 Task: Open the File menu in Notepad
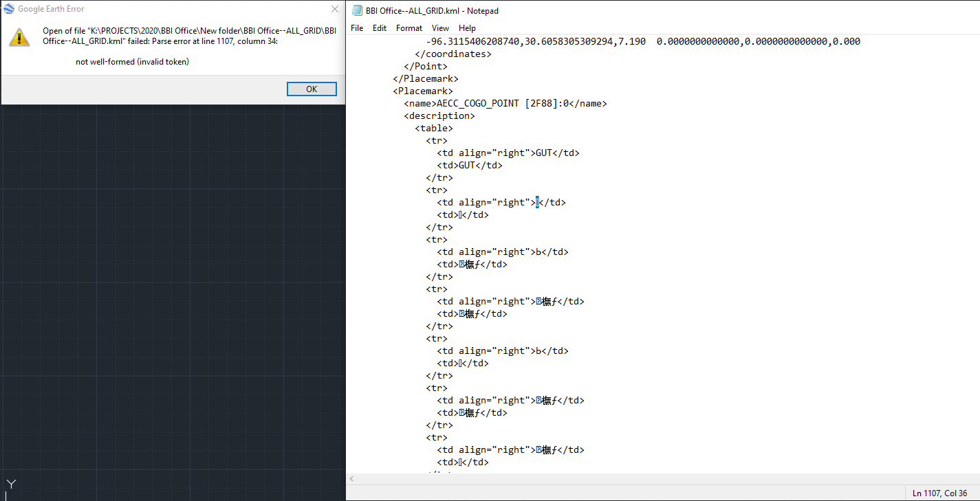(356, 28)
